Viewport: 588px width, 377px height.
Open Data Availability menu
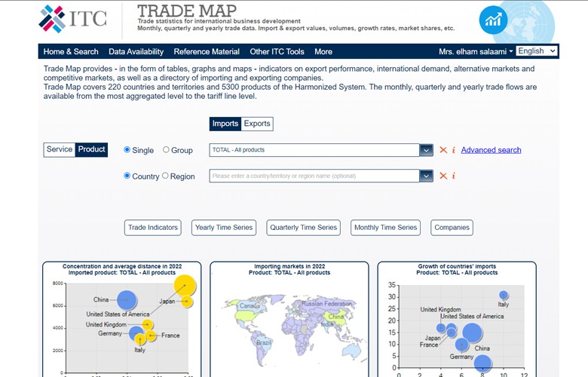(136, 52)
